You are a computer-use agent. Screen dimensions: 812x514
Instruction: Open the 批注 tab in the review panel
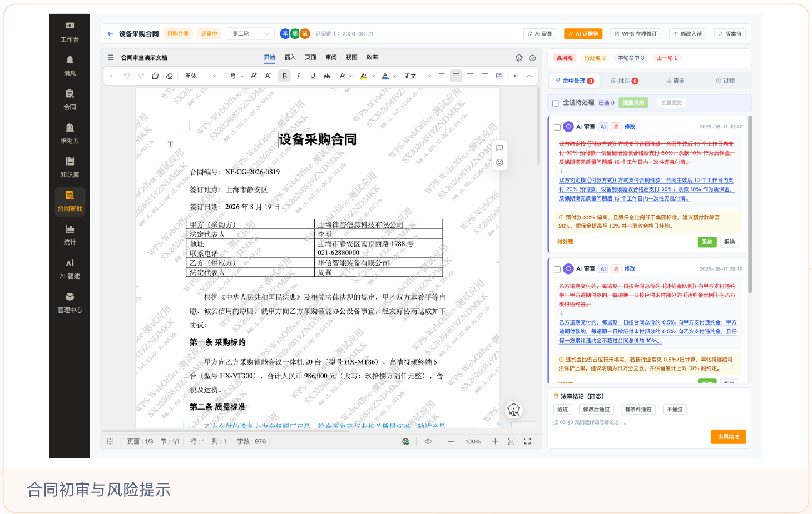(x=625, y=81)
